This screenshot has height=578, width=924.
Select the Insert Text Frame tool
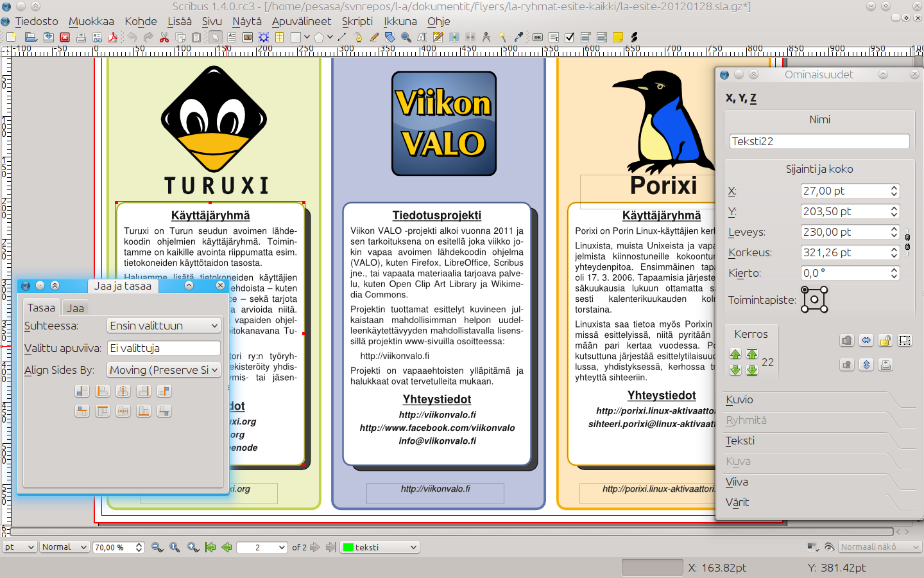(x=232, y=37)
